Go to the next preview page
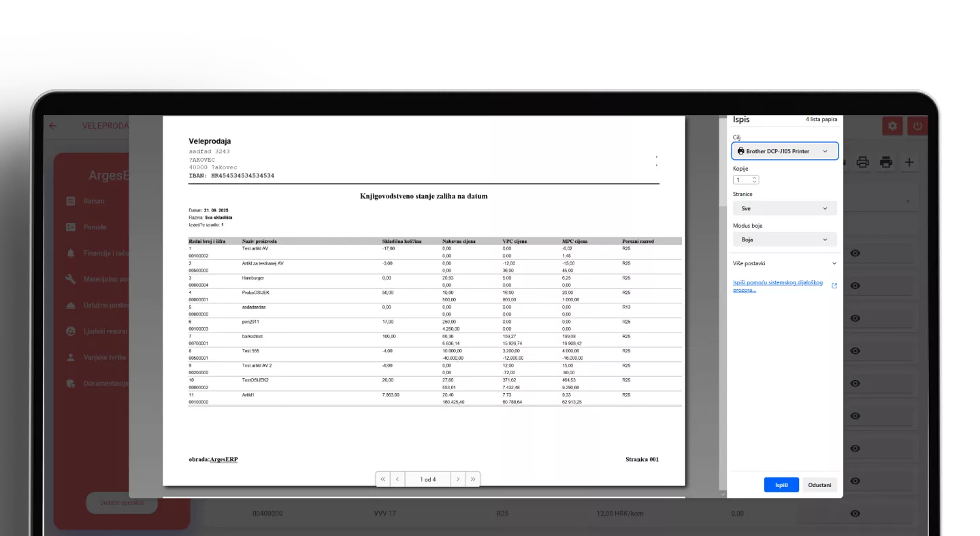The image size is (980, 536). [x=458, y=480]
